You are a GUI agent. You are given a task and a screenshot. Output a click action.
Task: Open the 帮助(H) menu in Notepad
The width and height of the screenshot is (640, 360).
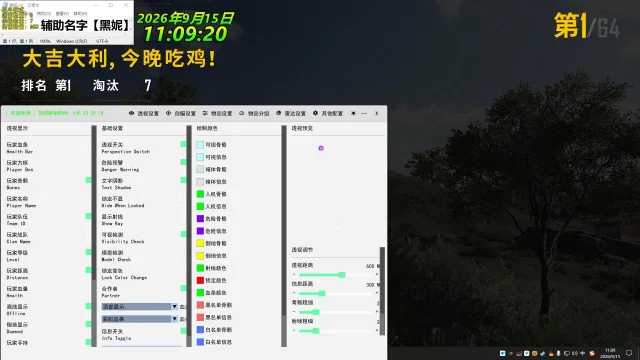coord(80,13)
